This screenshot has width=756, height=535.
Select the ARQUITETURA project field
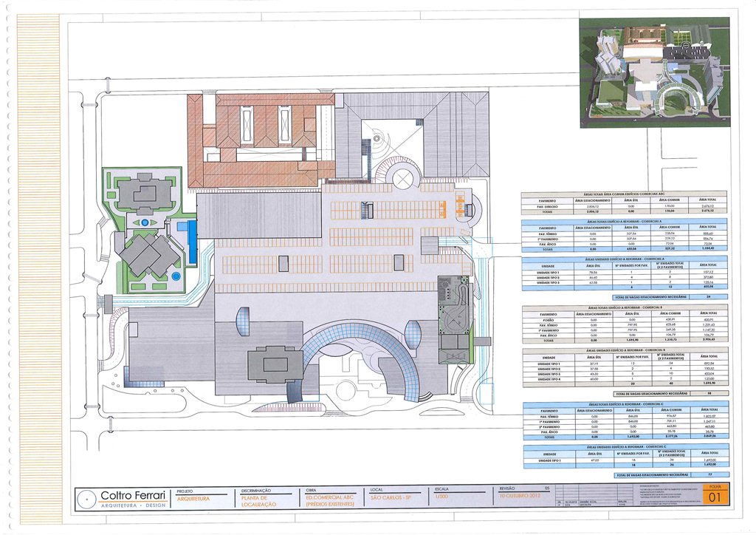194,499
